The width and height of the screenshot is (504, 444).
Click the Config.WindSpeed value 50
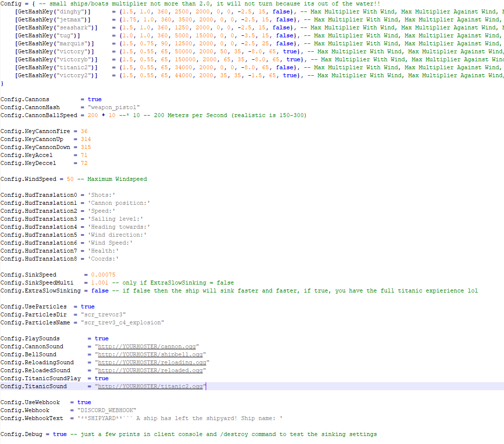tap(70, 179)
